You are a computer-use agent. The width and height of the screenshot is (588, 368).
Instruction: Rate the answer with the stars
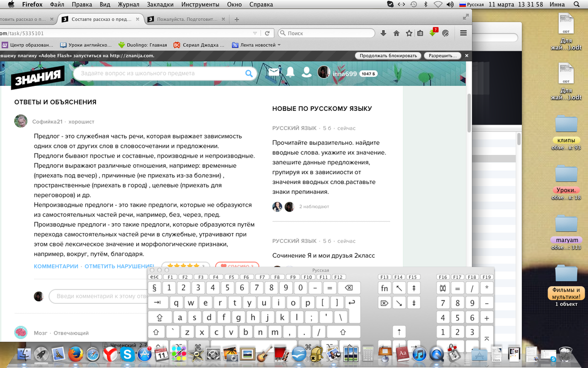pyautogui.click(x=183, y=265)
